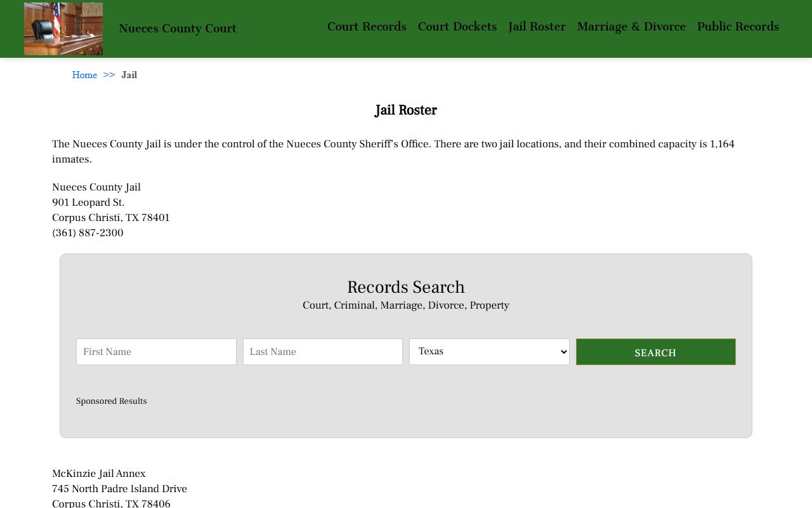
Task: Expand the Texas state dropdown
Action: coord(489,352)
